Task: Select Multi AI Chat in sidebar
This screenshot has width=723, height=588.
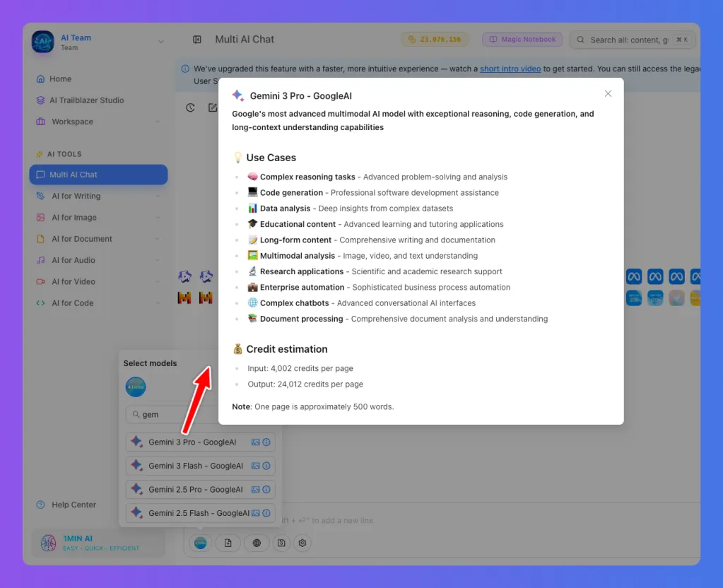Action: [98, 175]
